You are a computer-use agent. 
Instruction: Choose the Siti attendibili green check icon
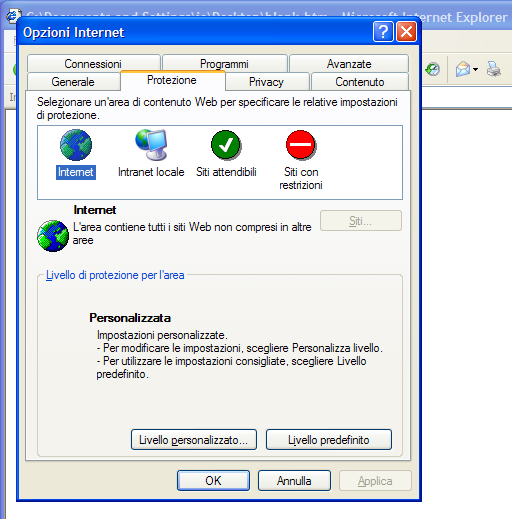[226, 145]
